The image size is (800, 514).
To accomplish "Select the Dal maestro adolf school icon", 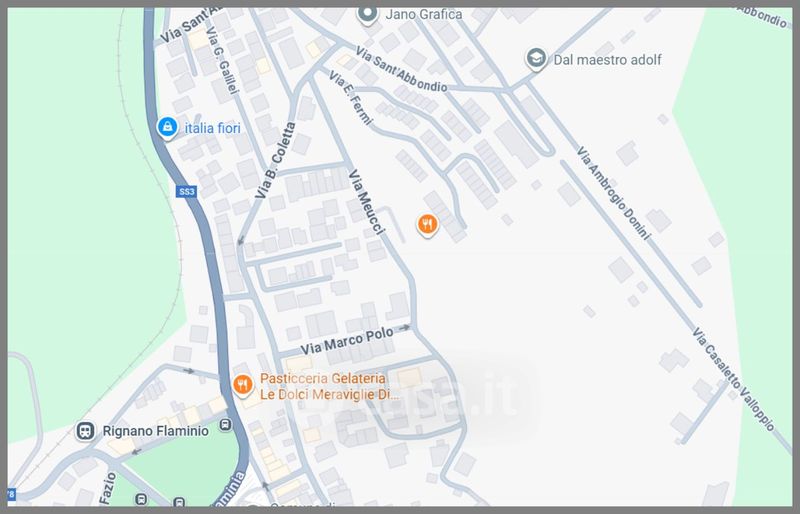I will click(536, 59).
